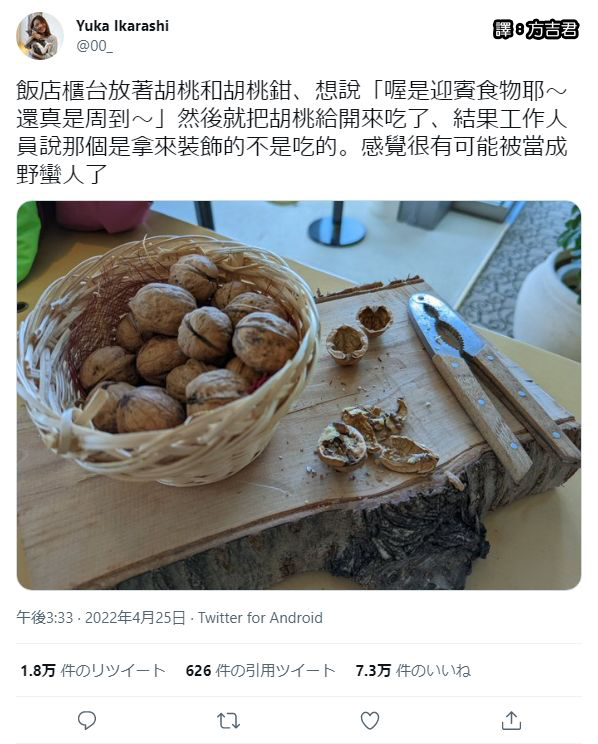Click the likes label 件のいいね

coord(433,670)
